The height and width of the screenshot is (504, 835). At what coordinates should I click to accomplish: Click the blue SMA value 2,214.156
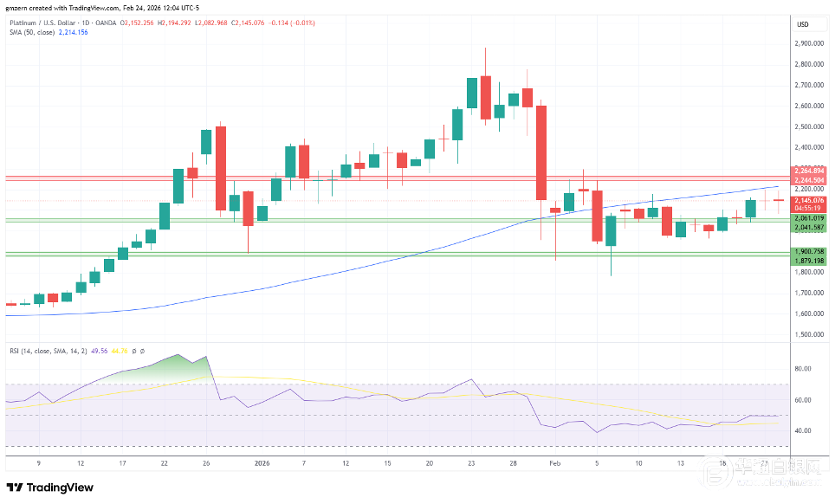[x=72, y=33]
